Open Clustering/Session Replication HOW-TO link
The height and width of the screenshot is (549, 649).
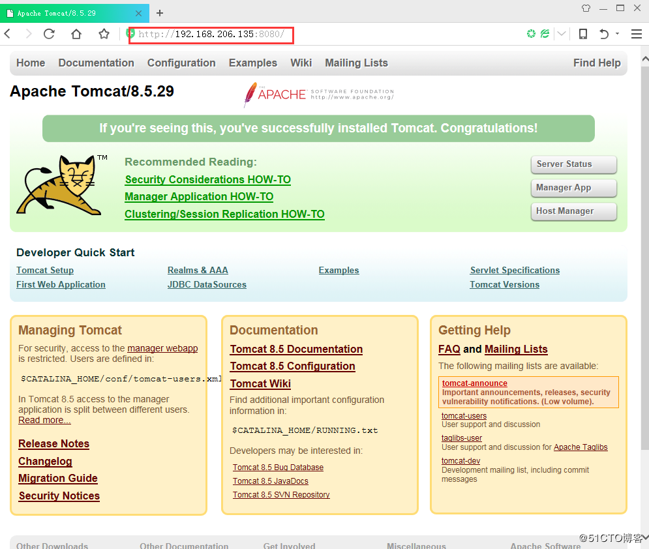click(x=225, y=214)
